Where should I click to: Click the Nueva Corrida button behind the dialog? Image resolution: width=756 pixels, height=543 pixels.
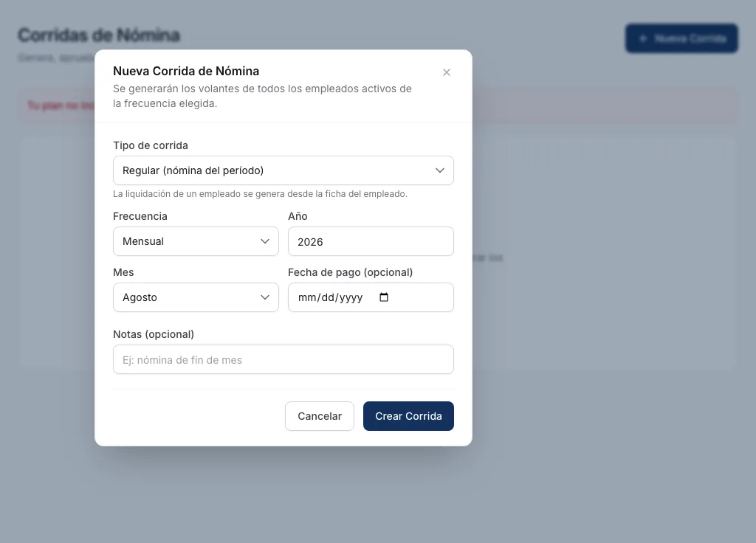(x=681, y=38)
